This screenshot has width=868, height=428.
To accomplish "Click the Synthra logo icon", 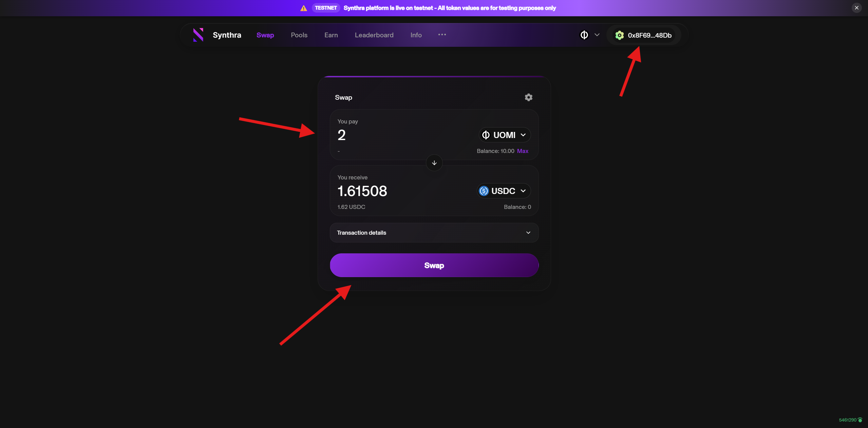I will point(198,35).
